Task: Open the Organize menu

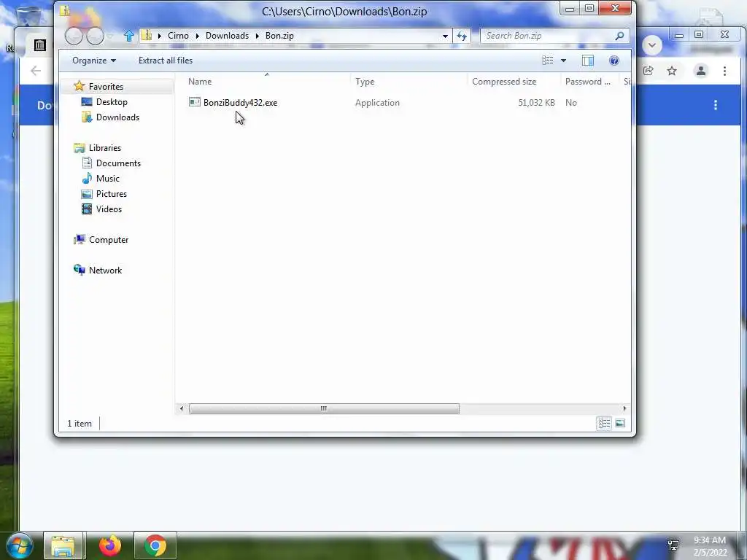Action: (x=94, y=61)
